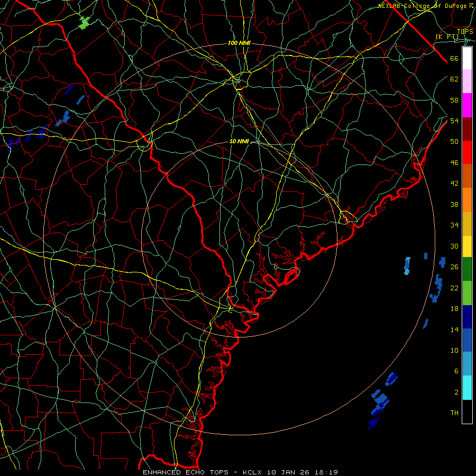Click the light pink legend swatch near 62
Image resolution: width=476 pixels, height=476 pixels.
[x=467, y=81]
